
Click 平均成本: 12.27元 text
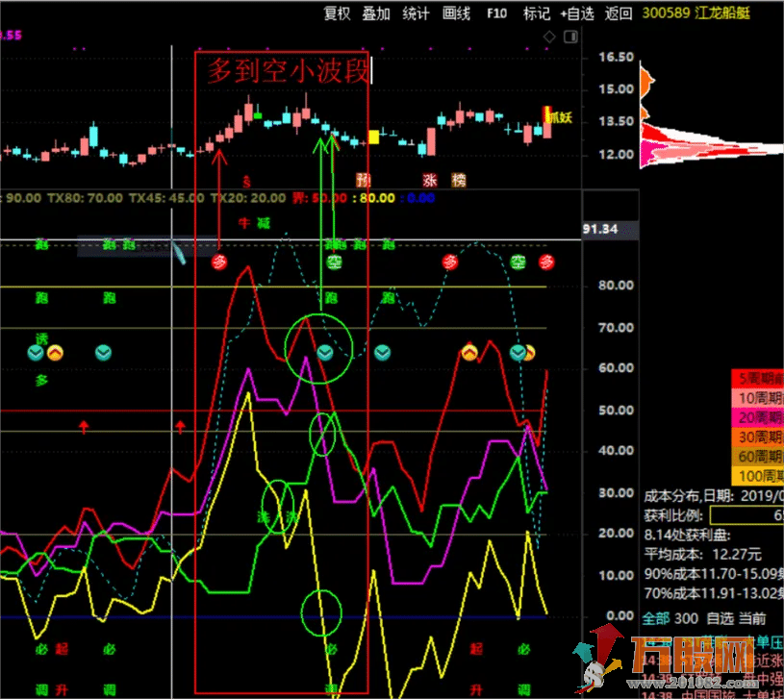702,555
